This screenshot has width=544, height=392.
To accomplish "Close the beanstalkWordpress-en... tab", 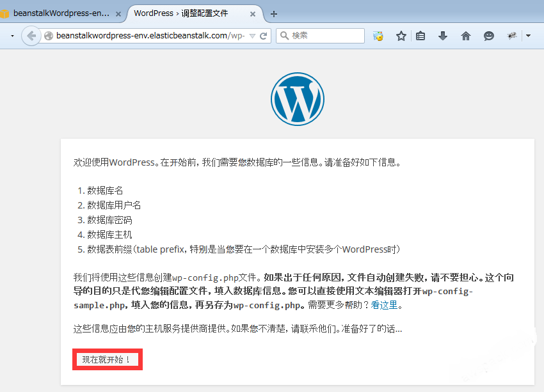I will tap(118, 14).
